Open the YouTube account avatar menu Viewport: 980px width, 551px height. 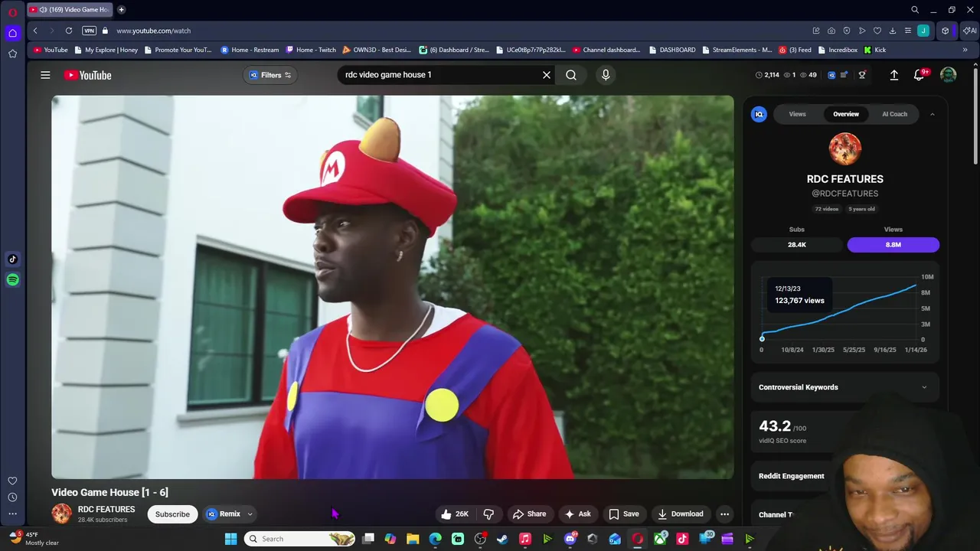click(949, 75)
